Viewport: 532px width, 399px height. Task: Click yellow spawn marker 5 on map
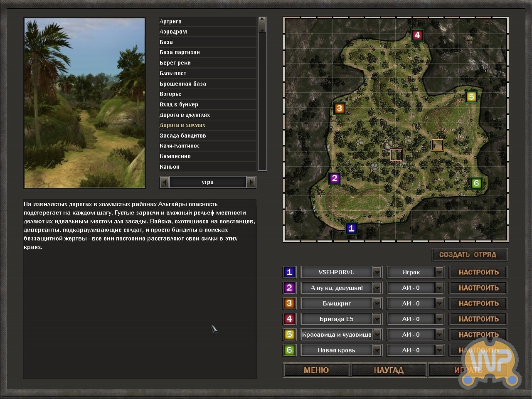(471, 97)
